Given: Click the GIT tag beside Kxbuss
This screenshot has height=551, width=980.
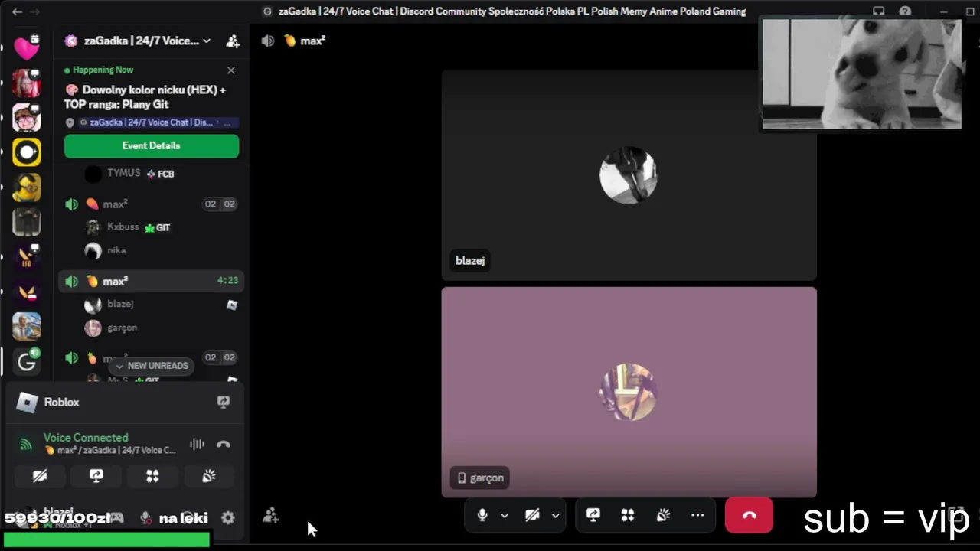Looking at the screenshot, I should (158, 228).
